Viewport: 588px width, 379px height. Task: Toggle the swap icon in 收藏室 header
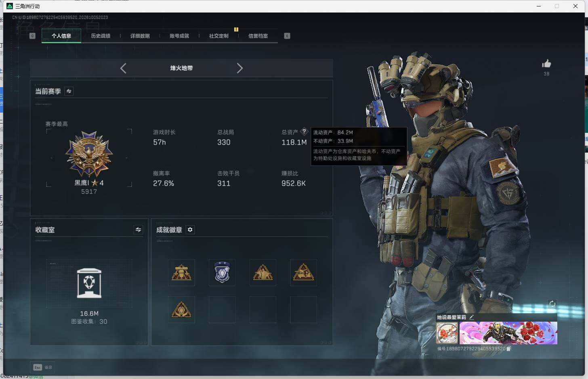point(138,230)
